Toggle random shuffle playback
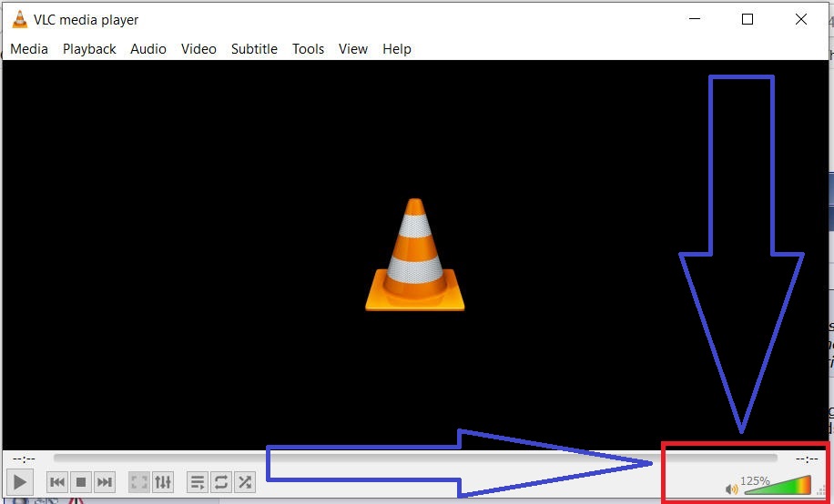Viewport: 834px width, 504px height. coord(245,482)
